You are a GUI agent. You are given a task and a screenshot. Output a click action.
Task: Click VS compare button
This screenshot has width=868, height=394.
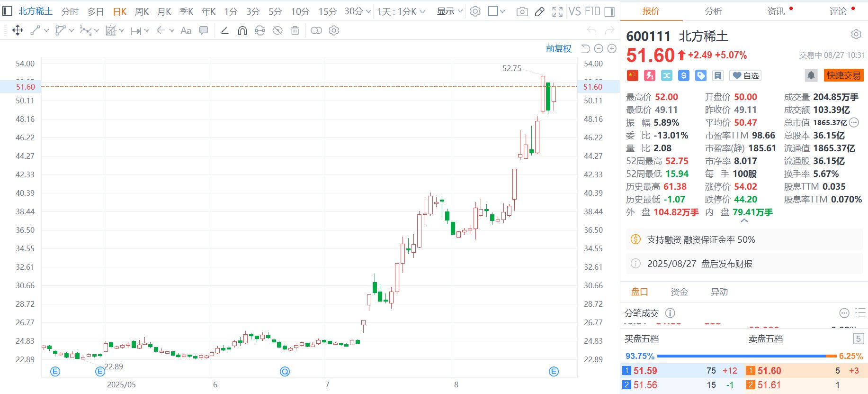(574, 11)
